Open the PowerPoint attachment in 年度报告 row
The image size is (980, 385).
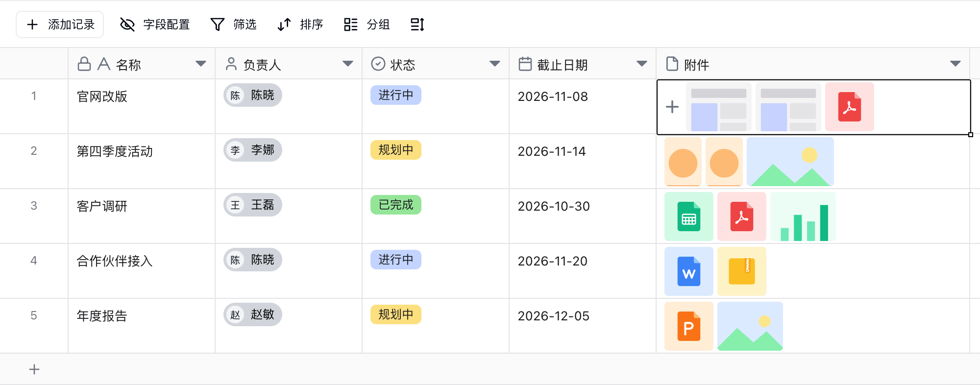click(x=689, y=326)
